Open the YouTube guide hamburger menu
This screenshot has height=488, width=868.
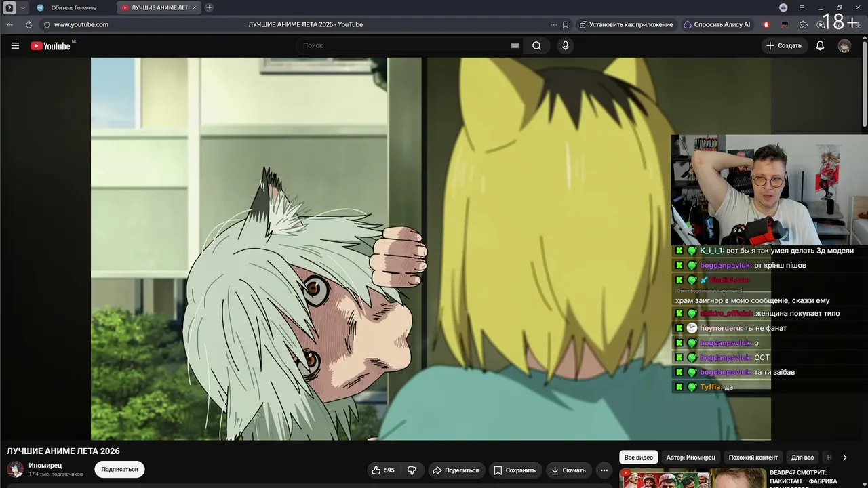coord(15,45)
